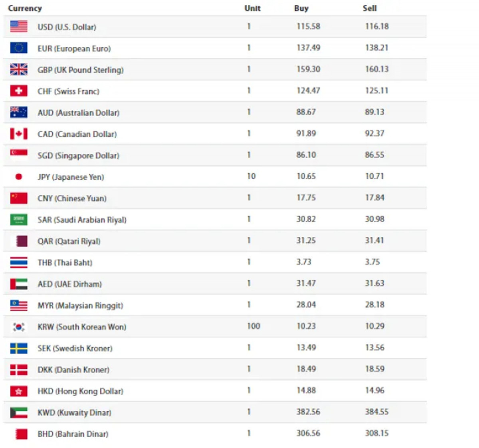
Task: Select the AUD (Australian Dollar) label
Action: coord(79,113)
